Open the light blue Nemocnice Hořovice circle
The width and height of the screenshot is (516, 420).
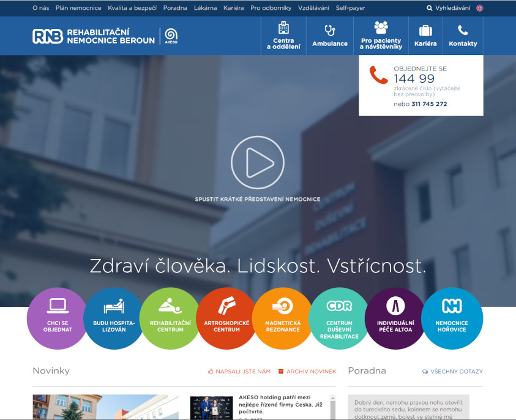452,318
